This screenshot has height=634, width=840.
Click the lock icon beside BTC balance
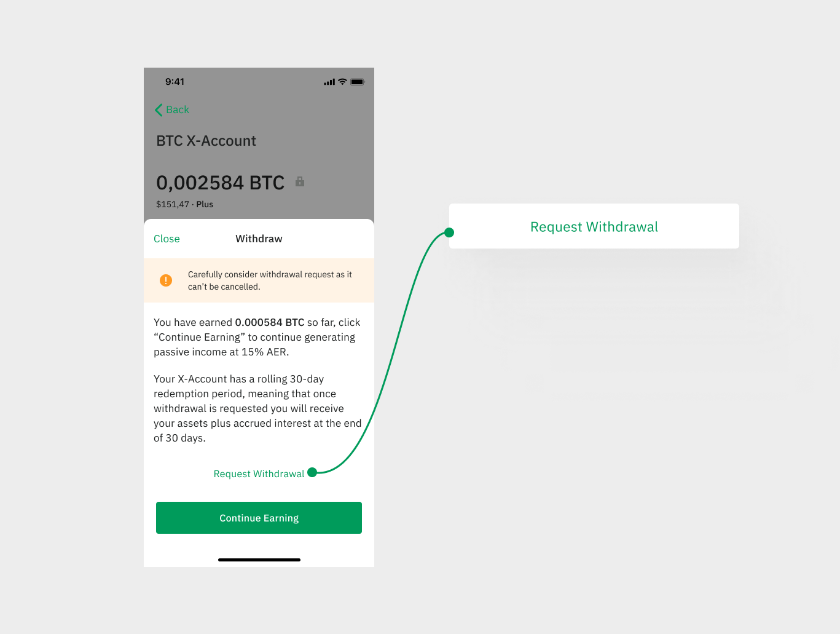click(300, 181)
